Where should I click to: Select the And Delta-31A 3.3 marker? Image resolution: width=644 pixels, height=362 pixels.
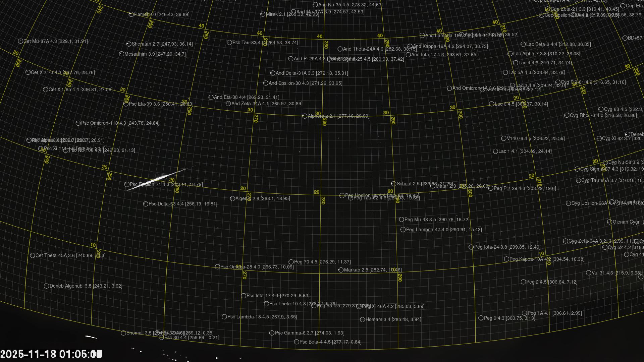click(x=273, y=73)
